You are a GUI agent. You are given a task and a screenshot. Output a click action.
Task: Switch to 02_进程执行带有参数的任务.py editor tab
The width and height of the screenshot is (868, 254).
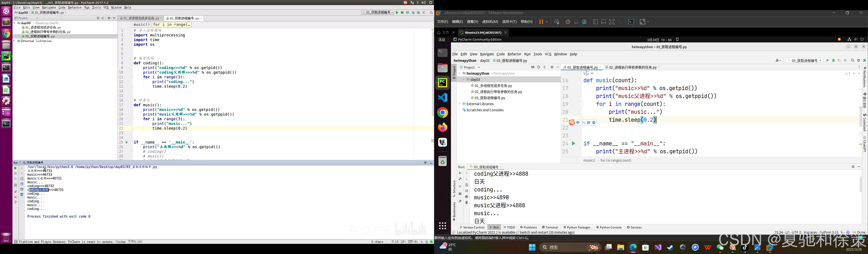(x=632, y=67)
